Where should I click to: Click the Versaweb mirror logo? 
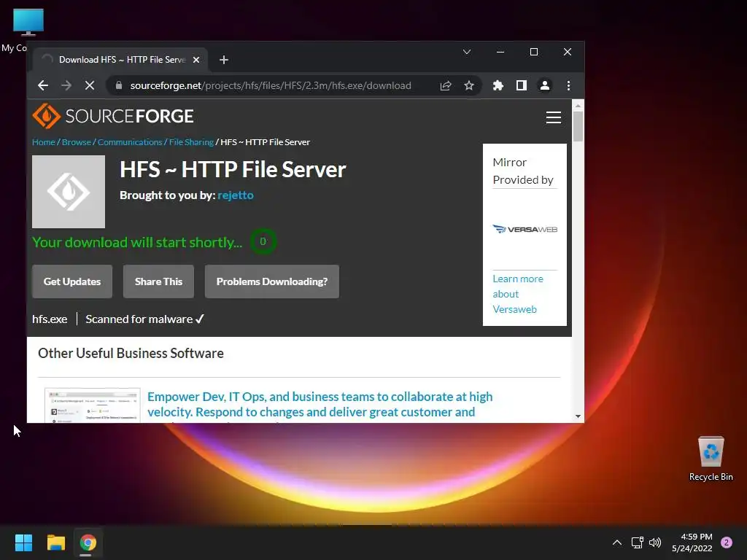coord(525,230)
